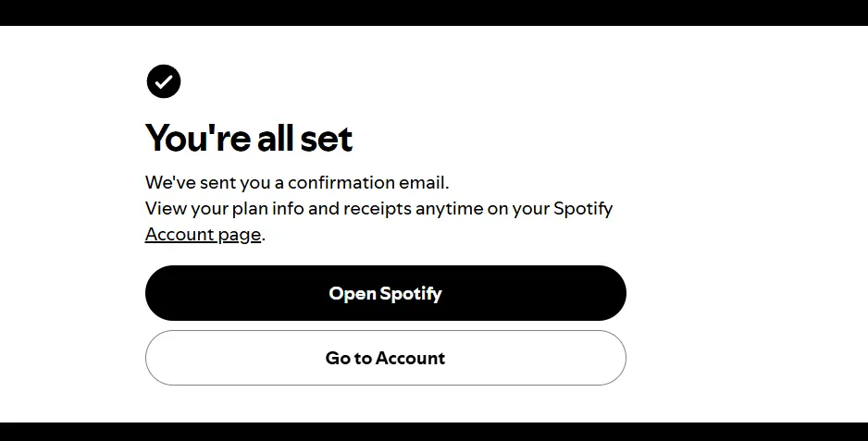Click the word "receipts" in the description

click(x=378, y=209)
